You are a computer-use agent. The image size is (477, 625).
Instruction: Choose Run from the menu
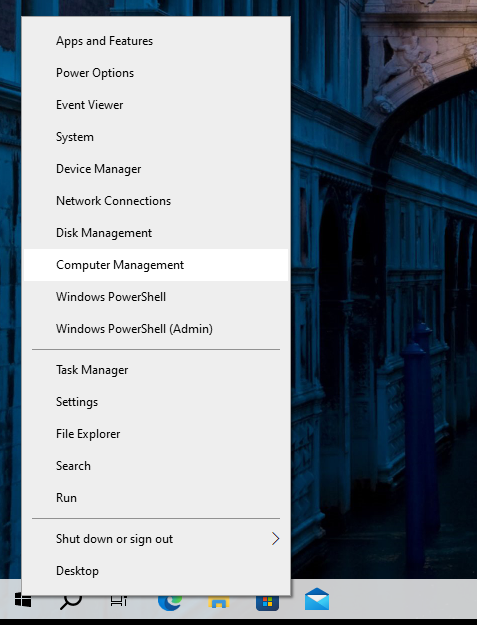pyautogui.click(x=156, y=498)
